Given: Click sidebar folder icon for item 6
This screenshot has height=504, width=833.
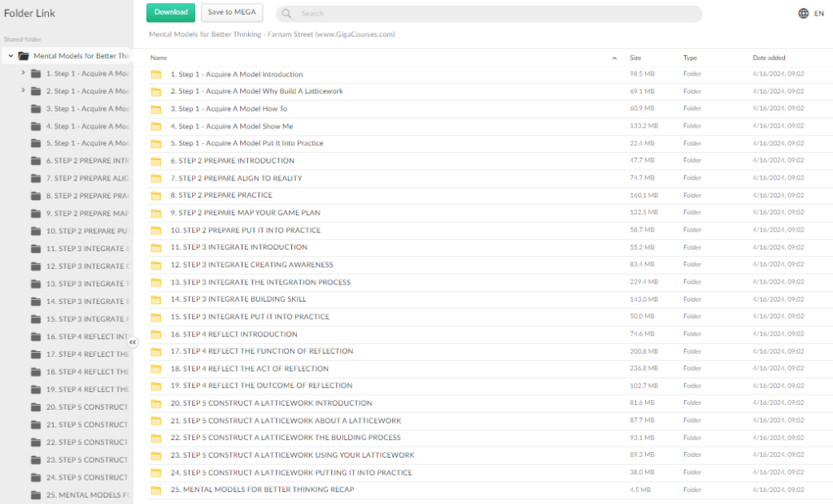Looking at the screenshot, I should 36,161.
